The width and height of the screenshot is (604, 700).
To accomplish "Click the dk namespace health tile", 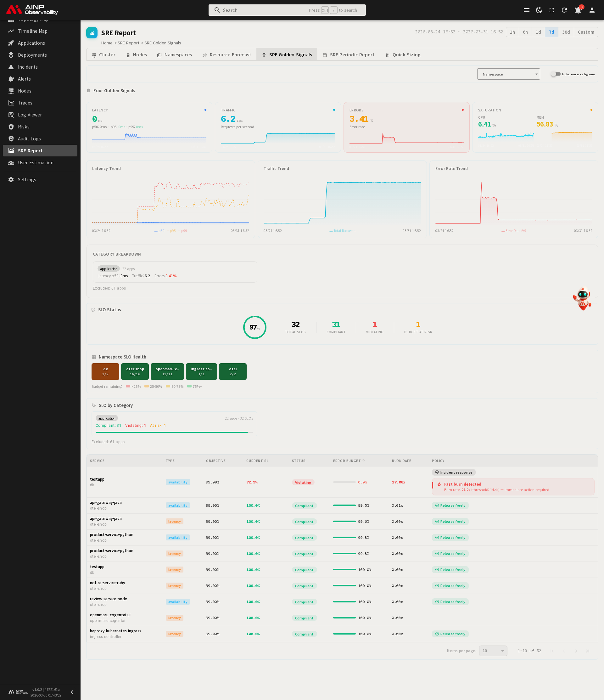I will (105, 371).
